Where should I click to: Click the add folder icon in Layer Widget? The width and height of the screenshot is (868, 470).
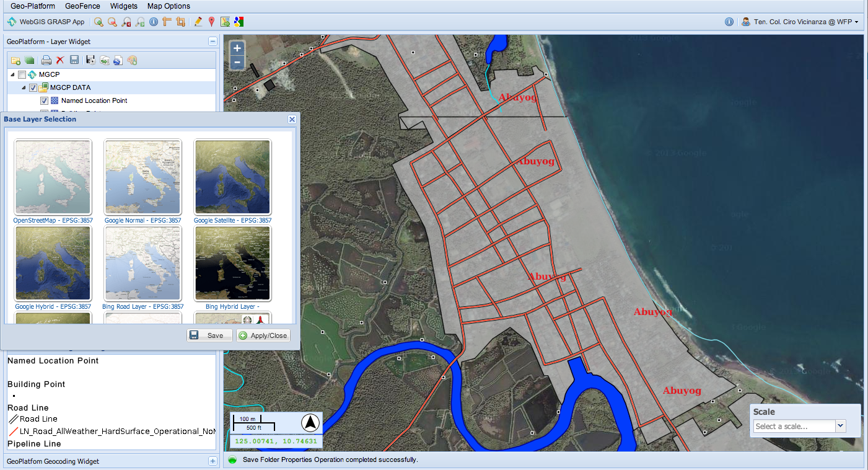coord(16,60)
